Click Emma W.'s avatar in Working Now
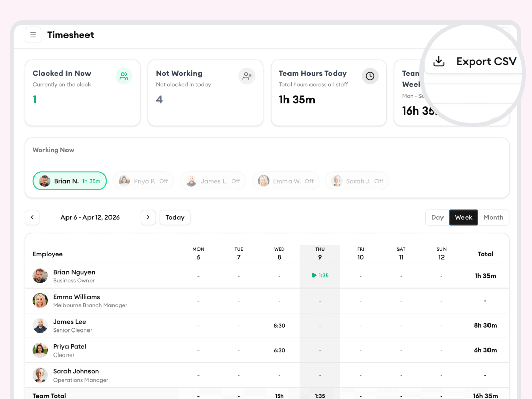This screenshot has height=399, width=532. tap(263, 181)
